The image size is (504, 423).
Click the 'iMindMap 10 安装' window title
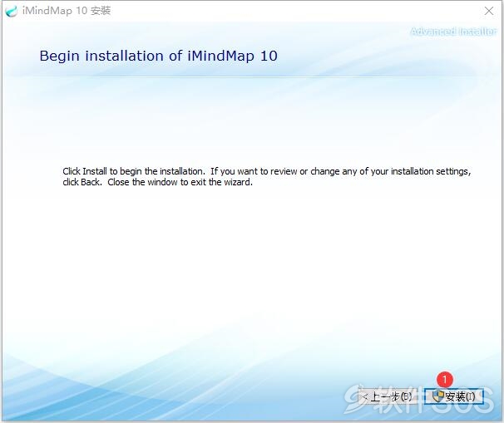coord(67,11)
